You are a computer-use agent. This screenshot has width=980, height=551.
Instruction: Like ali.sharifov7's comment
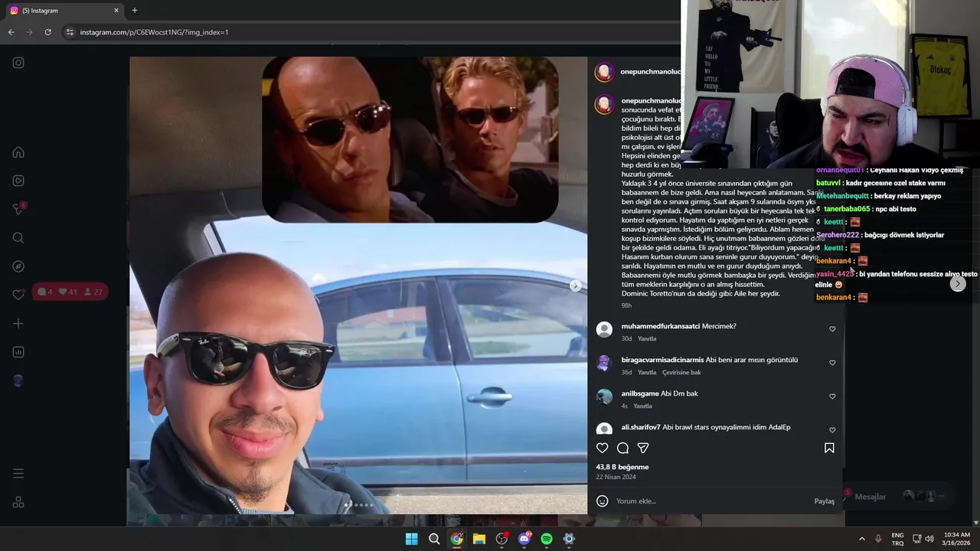(x=832, y=430)
